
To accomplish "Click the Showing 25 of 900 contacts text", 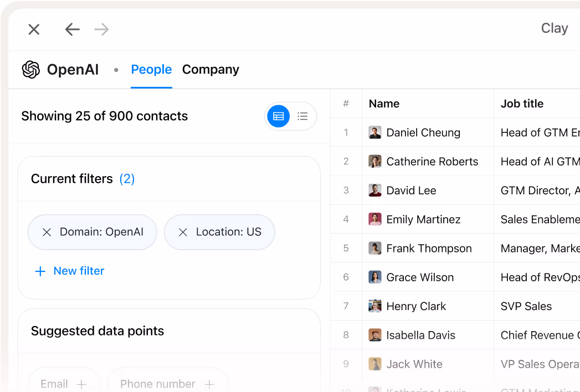I will point(104,116).
